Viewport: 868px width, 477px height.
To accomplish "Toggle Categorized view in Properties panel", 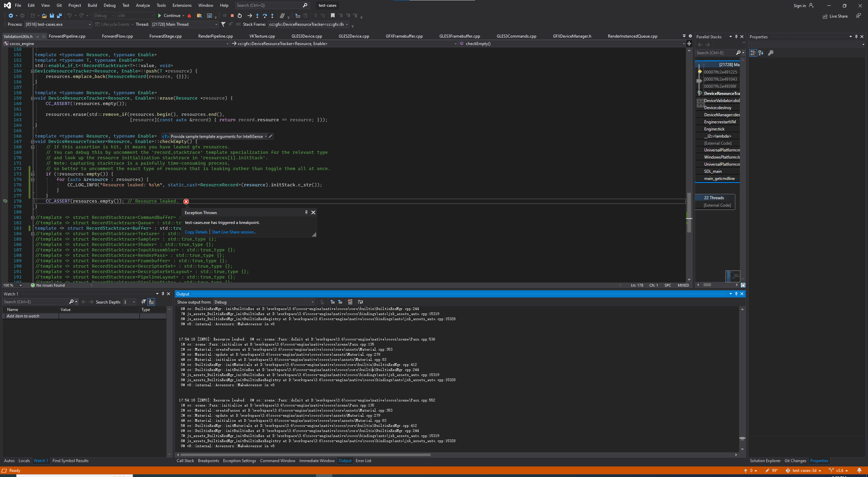I will tap(753, 53).
